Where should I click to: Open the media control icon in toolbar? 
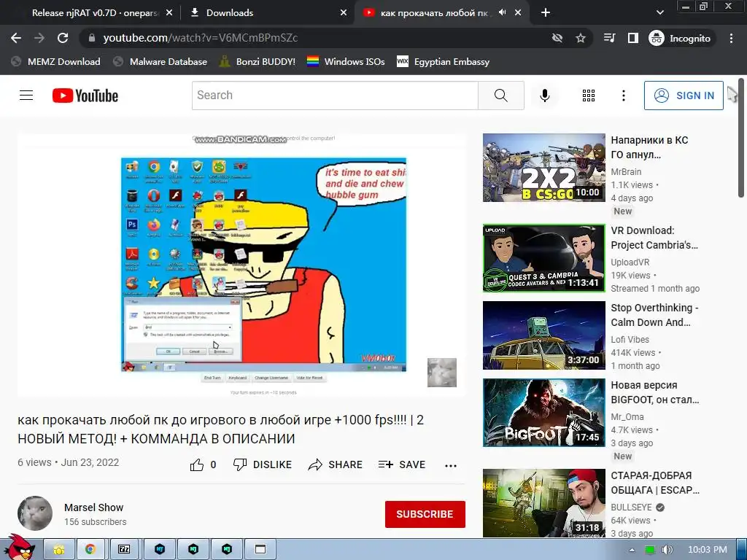point(609,38)
